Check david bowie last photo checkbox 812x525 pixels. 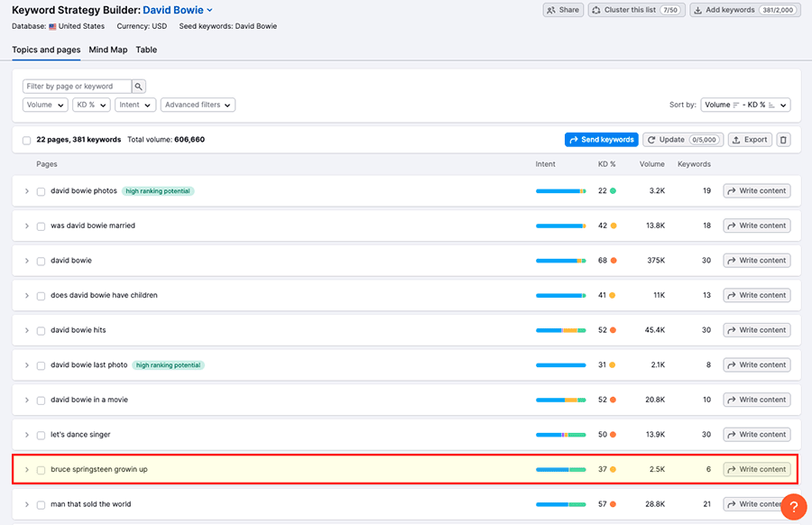tap(41, 365)
